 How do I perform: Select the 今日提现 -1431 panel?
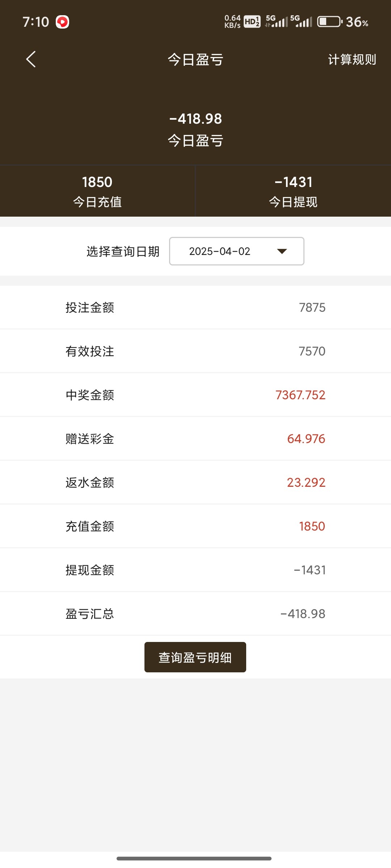pos(293,191)
